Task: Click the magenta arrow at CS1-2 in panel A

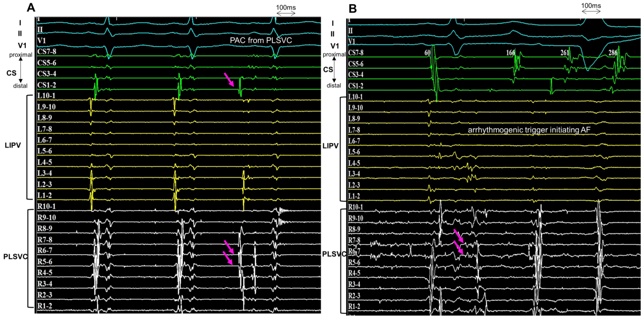Action: point(229,80)
